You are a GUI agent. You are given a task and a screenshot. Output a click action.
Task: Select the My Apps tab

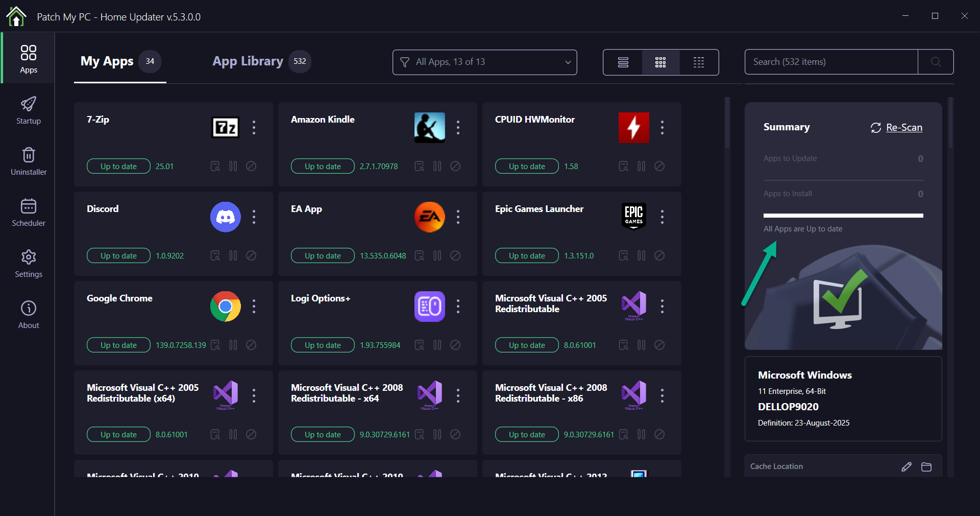click(x=107, y=61)
